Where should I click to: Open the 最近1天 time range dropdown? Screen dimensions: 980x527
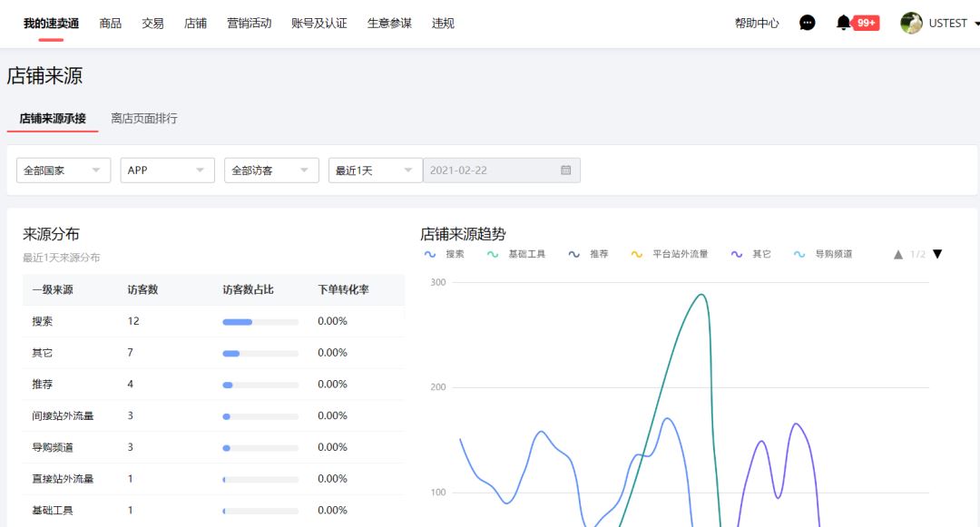pos(375,170)
